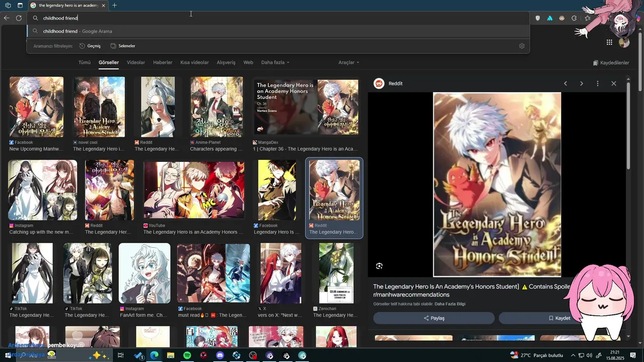The width and height of the screenshot is (644, 362).
Task: Click the shield extension icon in the toolbar
Action: click(537, 18)
